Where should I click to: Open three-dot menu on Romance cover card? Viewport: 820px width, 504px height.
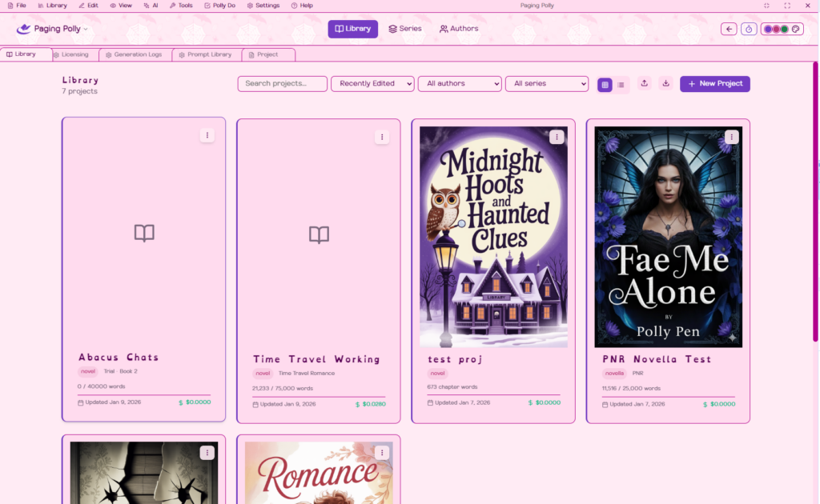click(x=382, y=453)
